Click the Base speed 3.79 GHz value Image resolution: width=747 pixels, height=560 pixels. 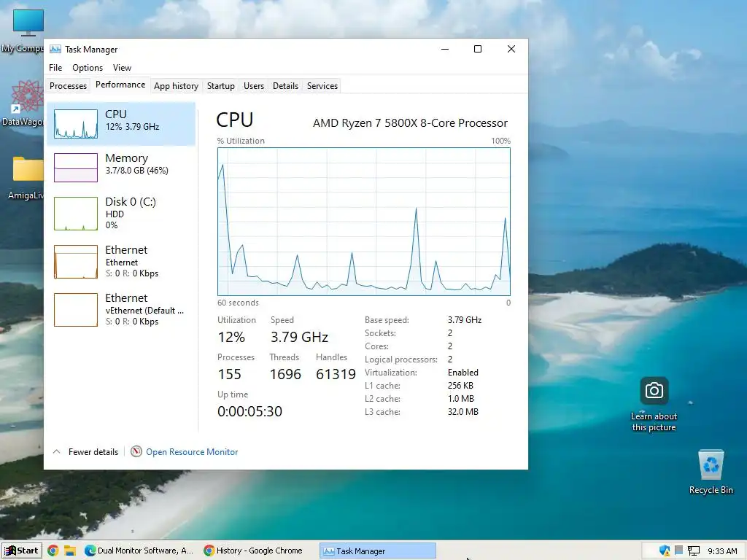point(465,320)
